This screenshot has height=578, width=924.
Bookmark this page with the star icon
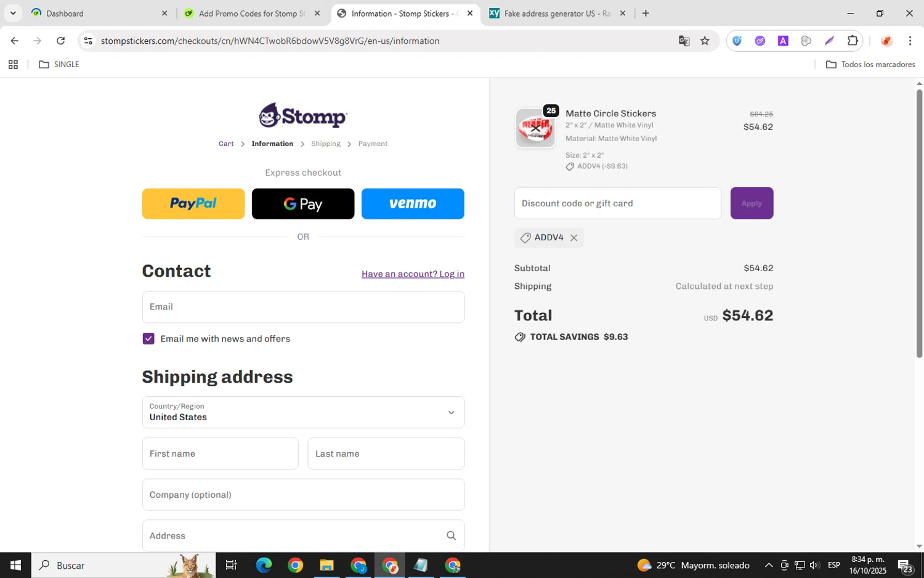tap(705, 41)
